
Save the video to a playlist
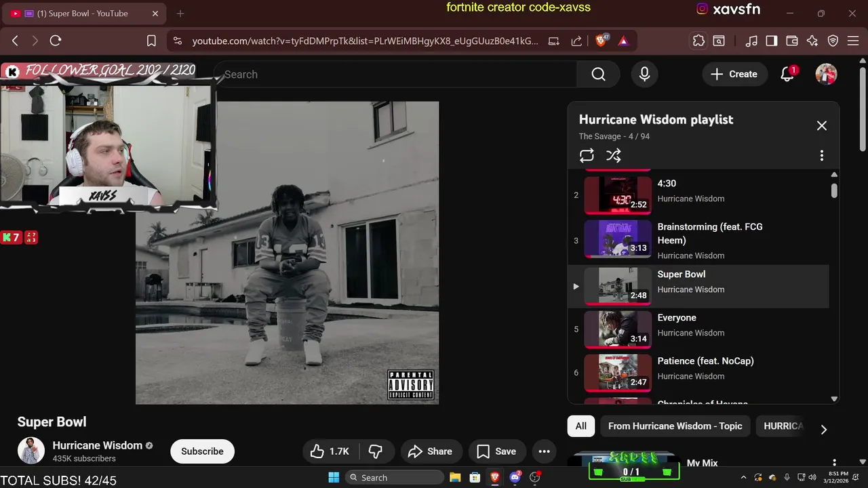[x=496, y=451]
